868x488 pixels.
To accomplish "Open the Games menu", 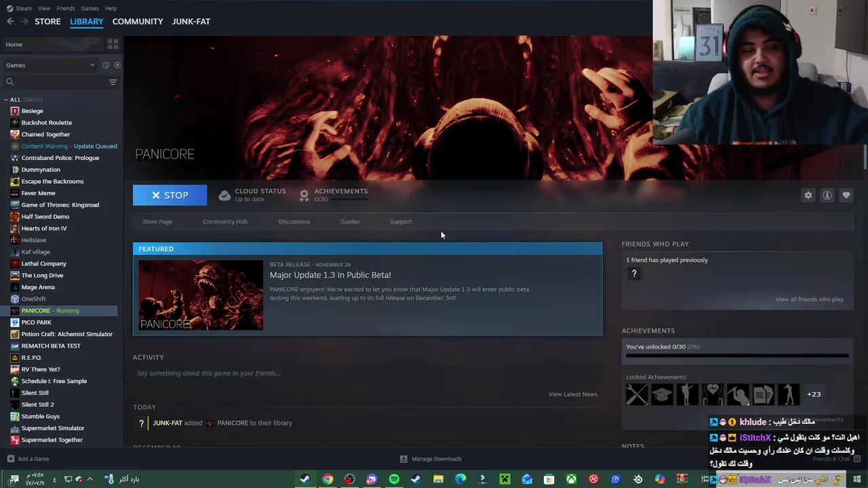I will point(90,8).
